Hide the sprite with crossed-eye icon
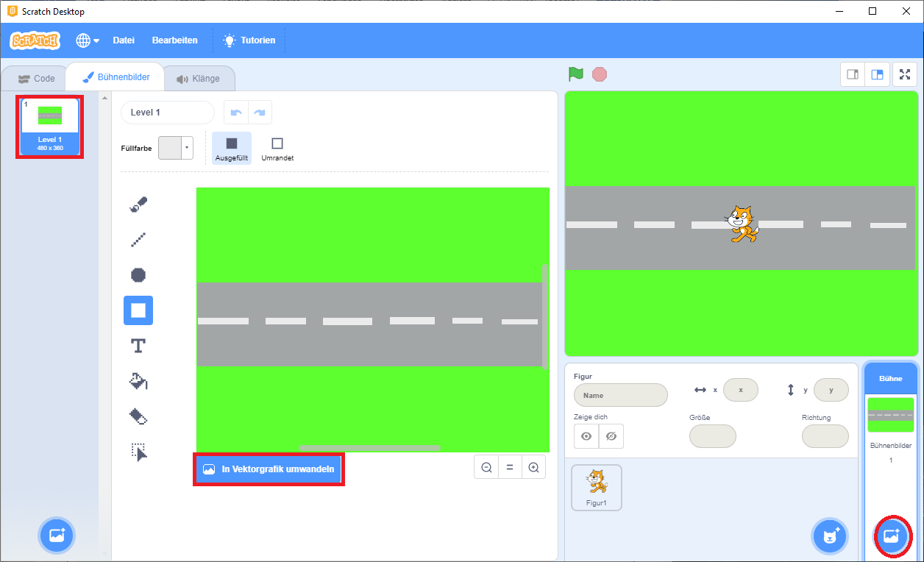 [x=611, y=436]
